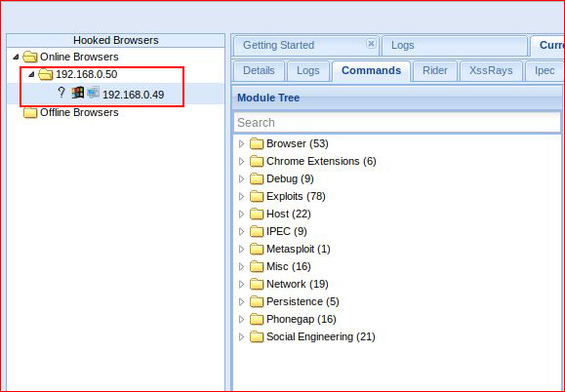Collapse the Online Browsers tree node

point(16,57)
